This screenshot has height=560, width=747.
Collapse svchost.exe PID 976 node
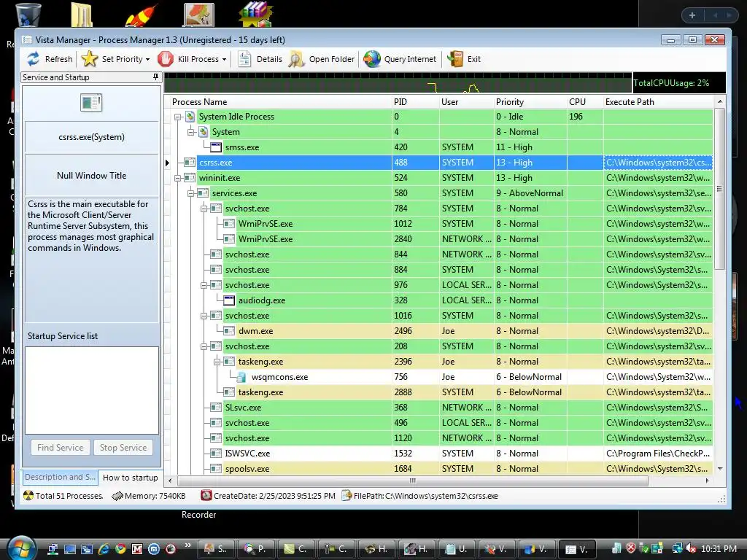(x=204, y=285)
